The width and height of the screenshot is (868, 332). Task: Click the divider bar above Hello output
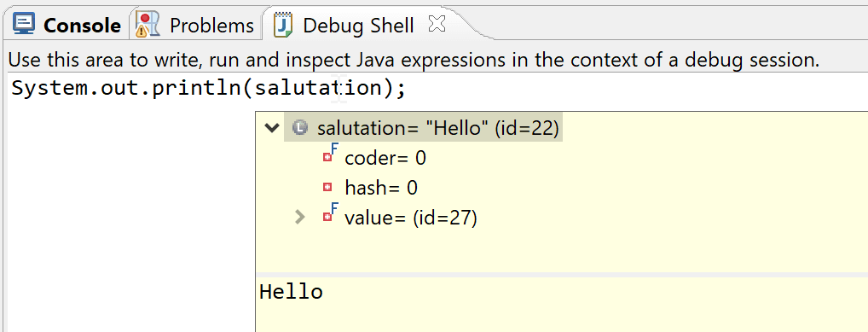(562, 274)
